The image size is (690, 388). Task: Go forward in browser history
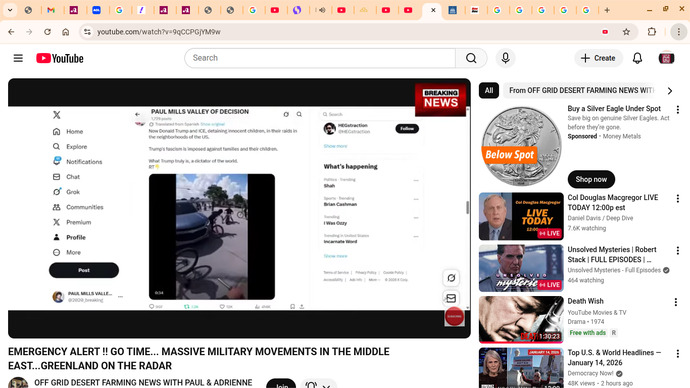tap(29, 32)
